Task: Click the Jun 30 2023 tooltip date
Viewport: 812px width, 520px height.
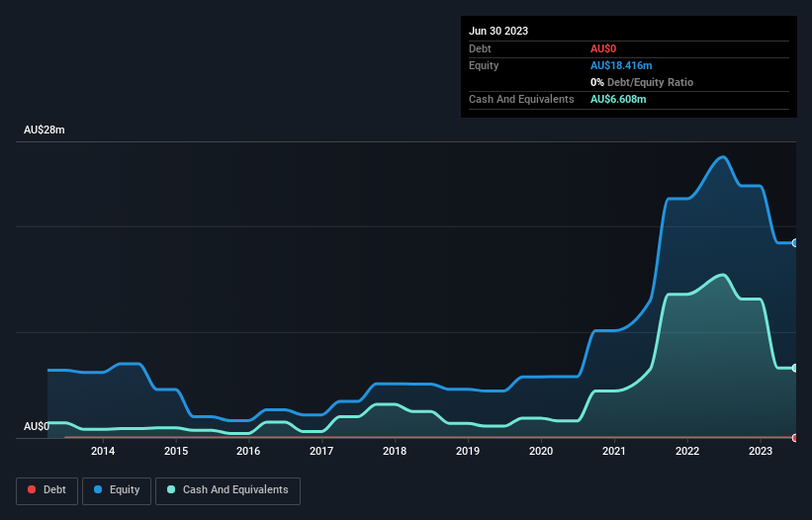Action: (498, 31)
